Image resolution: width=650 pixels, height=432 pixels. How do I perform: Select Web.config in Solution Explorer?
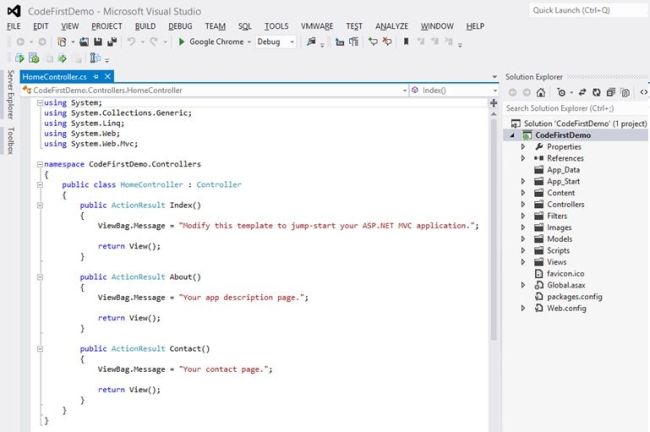point(566,308)
